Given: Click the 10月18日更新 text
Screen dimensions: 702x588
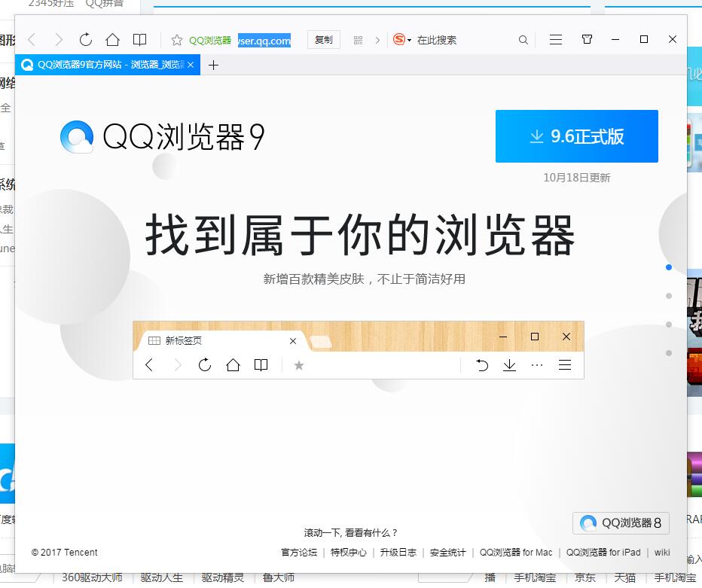Looking at the screenshot, I should (577, 178).
